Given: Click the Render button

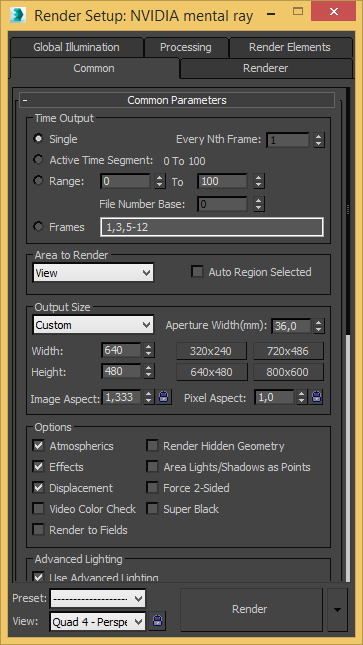Looking at the screenshot, I should pyautogui.click(x=251, y=610).
